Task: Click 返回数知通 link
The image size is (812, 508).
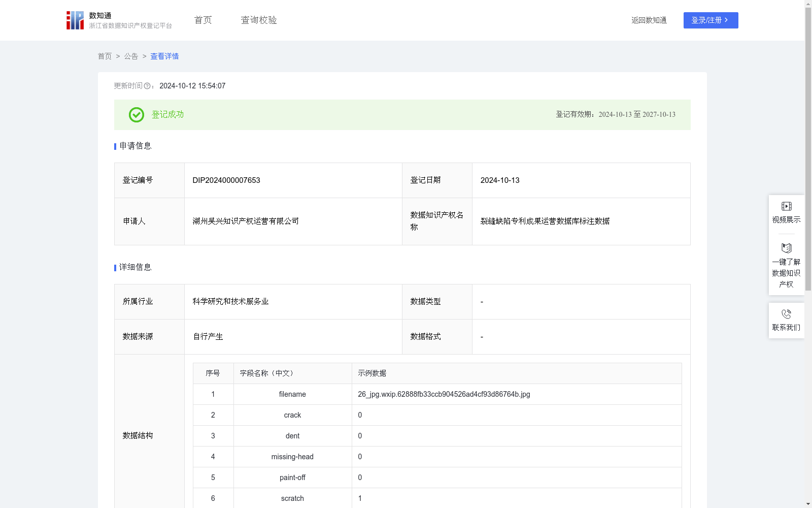Action: (649, 20)
